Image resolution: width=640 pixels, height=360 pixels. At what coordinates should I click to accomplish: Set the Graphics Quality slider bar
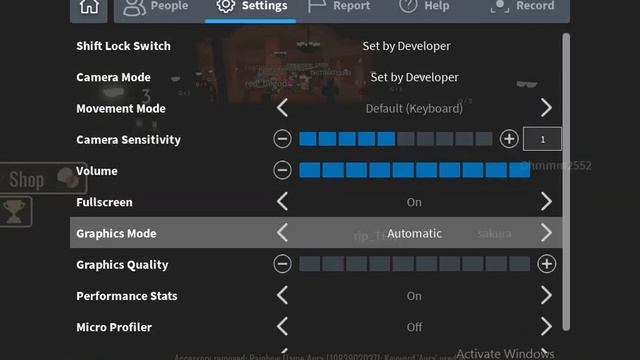point(415,264)
